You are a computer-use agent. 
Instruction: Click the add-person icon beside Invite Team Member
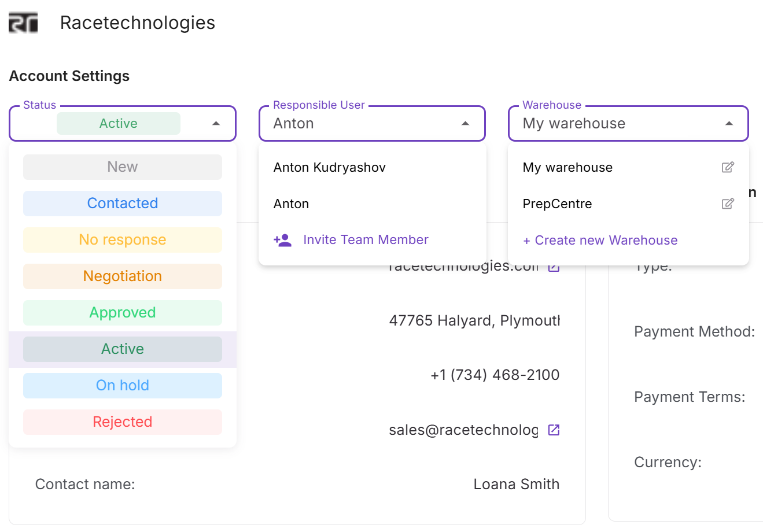point(283,239)
